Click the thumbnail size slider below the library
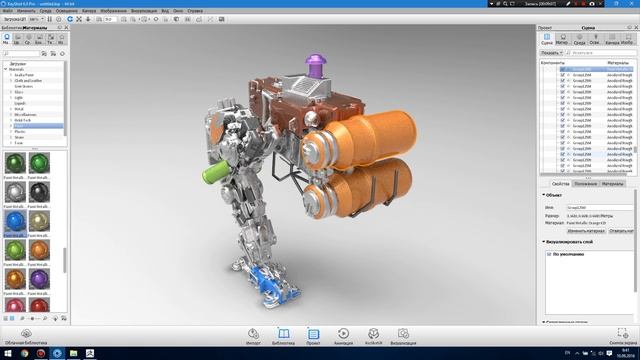Image resolution: width=640 pixels, height=360 pixels. [x=33, y=318]
